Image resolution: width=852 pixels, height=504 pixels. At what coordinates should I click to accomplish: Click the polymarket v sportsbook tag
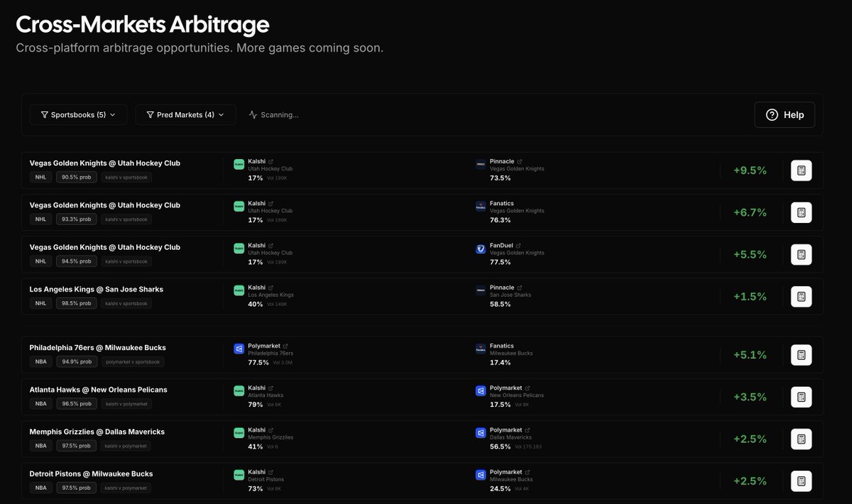133,361
